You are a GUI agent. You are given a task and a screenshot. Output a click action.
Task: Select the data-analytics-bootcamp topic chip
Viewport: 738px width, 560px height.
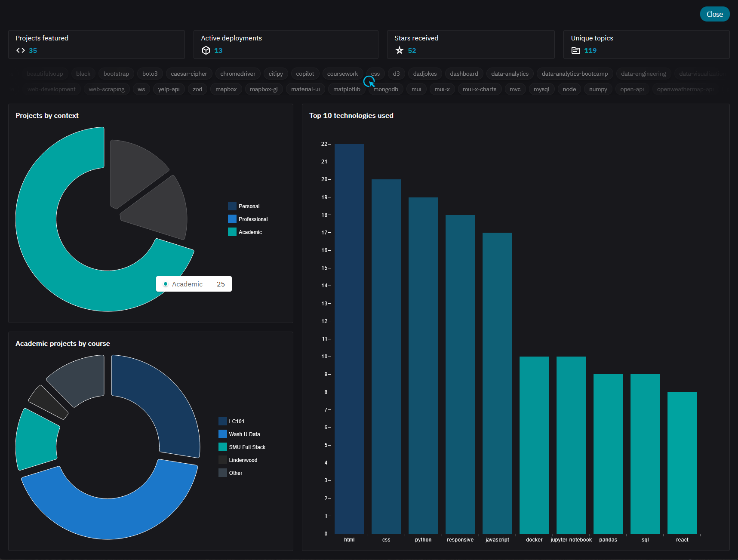click(x=575, y=74)
